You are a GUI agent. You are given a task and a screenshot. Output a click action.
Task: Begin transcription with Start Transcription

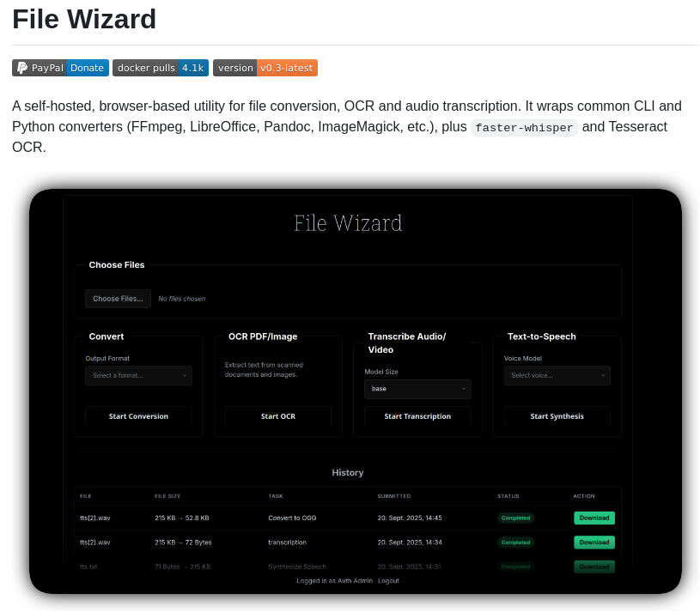coord(417,415)
